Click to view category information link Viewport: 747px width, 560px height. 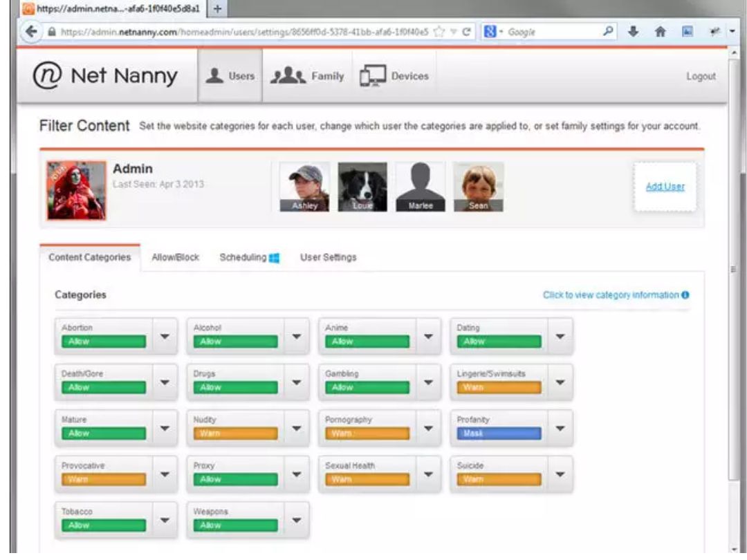611,295
